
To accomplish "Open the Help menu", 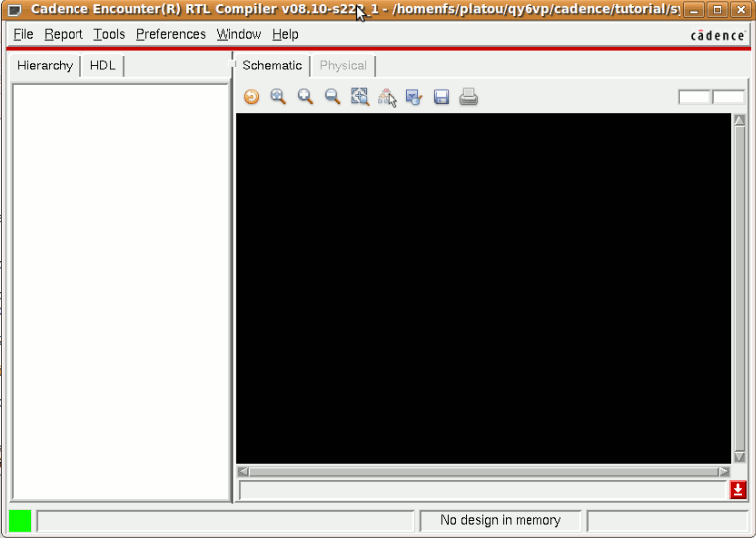I will click(285, 34).
